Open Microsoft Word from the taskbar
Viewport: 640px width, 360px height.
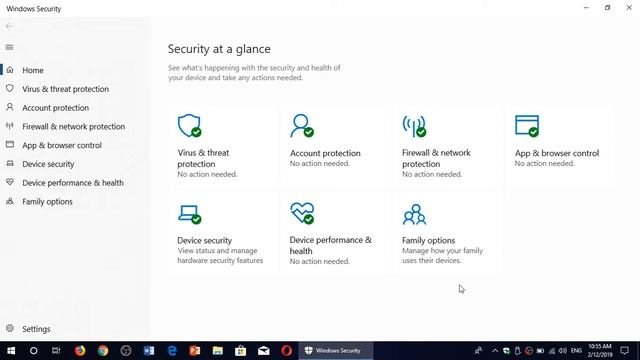click(x=149, y=351)
